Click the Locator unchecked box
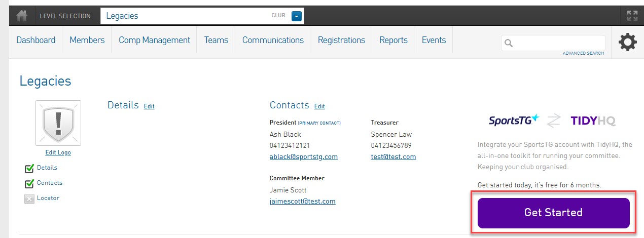The image size is (644, 238). click(x=29, y=199)
